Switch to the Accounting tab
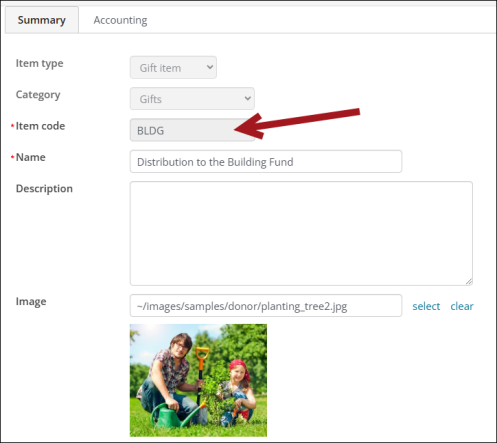This screenshot has height=443, width=497. pyautogui.click(x=120, y=20)
